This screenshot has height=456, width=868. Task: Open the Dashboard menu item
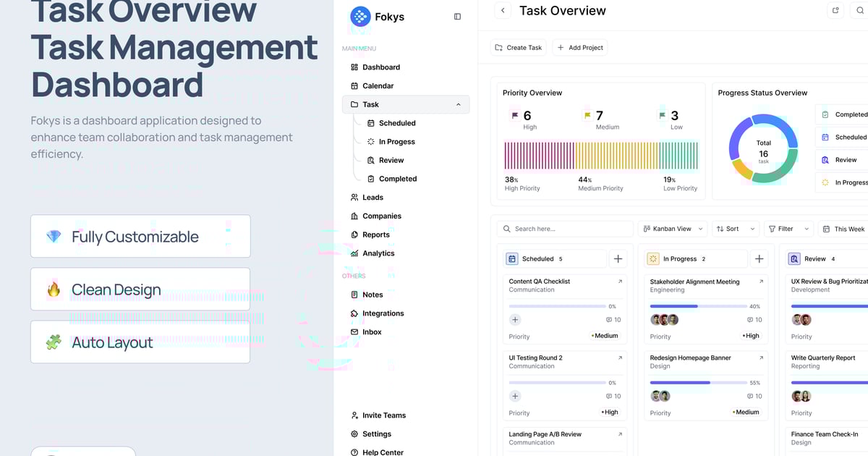tap(380, 67)
